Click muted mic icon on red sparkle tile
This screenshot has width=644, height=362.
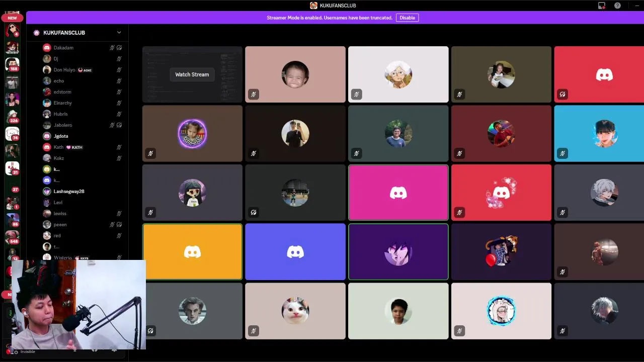coord(459,213)
